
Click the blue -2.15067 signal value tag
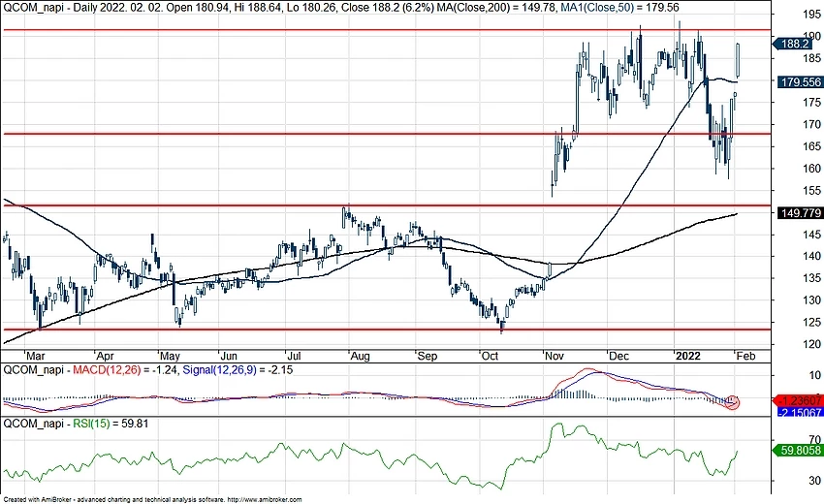(x=800, y=413)
